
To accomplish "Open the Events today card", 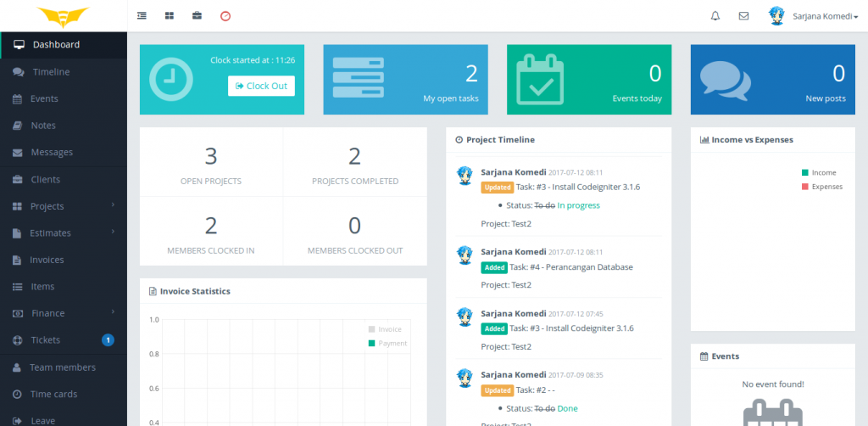I will 589,80.
